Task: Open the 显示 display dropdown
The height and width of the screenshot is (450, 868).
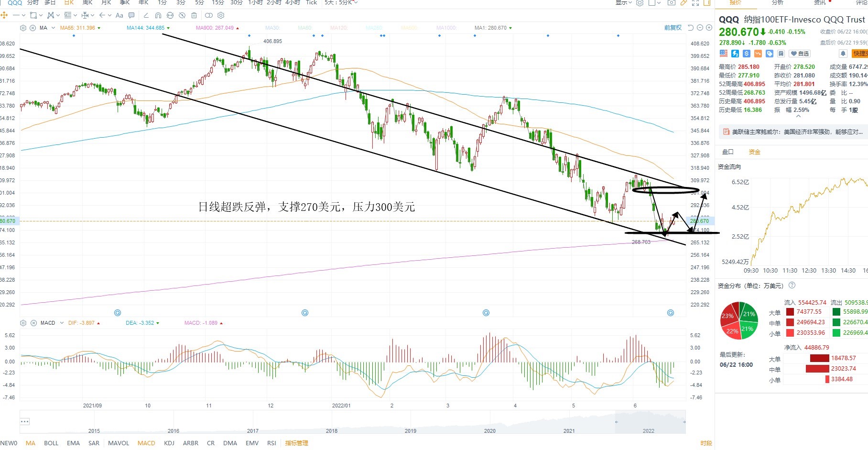Action: point(624,2)
